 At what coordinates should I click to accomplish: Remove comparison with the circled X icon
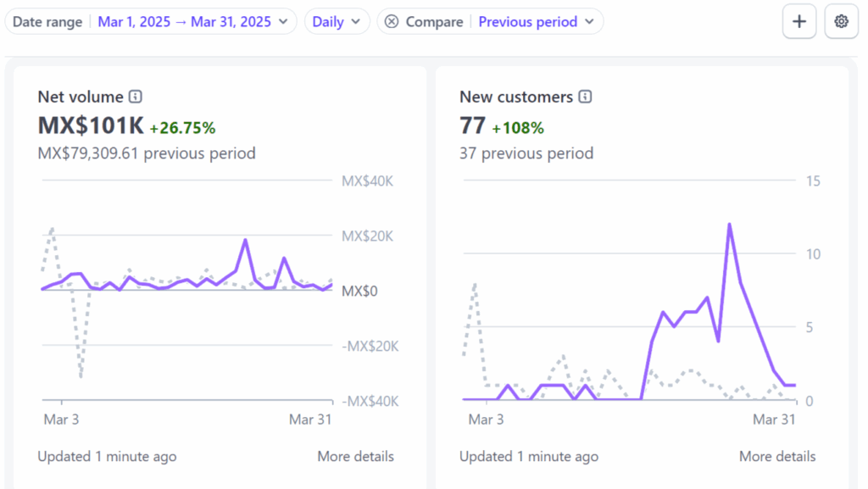point(392,21)
